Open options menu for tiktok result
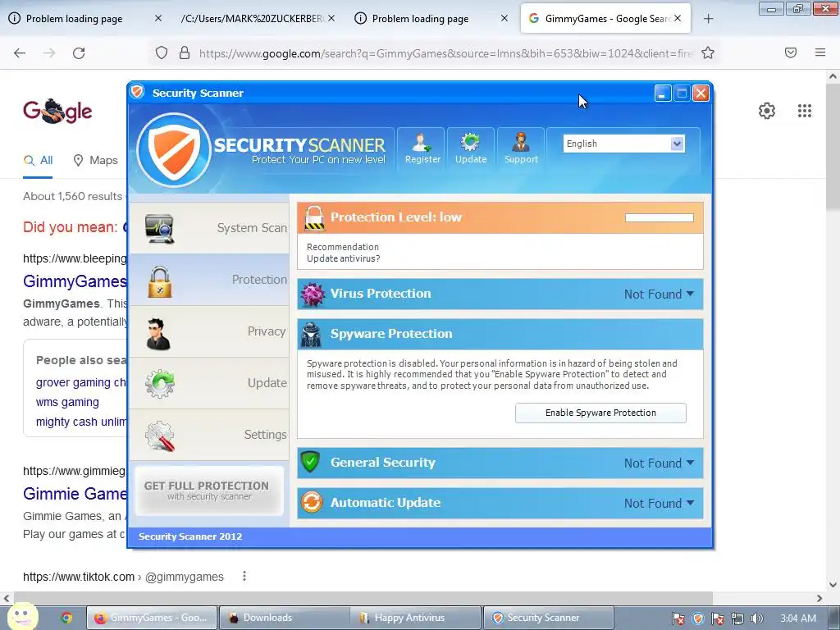 [x=244, y=576]
